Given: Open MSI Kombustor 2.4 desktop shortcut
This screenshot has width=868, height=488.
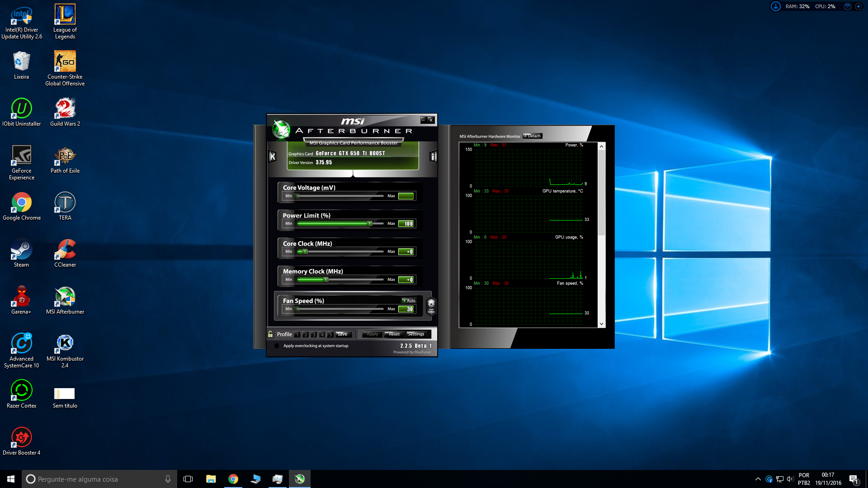Looking at the screenshot, I should (65, 351).
